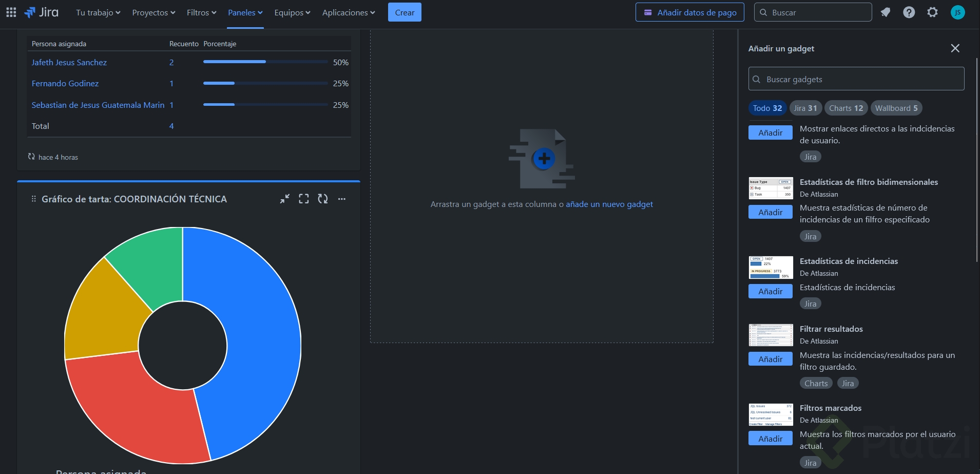The width and height of the screenshot is (980, 474).
Task: Open the Fernando Godinez link
Action: [65, 83]
